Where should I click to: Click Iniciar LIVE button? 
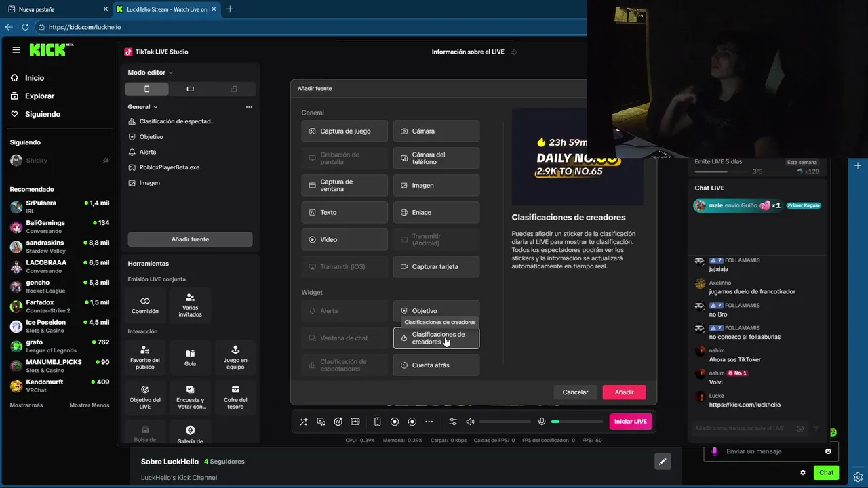[x=631, y=422]
